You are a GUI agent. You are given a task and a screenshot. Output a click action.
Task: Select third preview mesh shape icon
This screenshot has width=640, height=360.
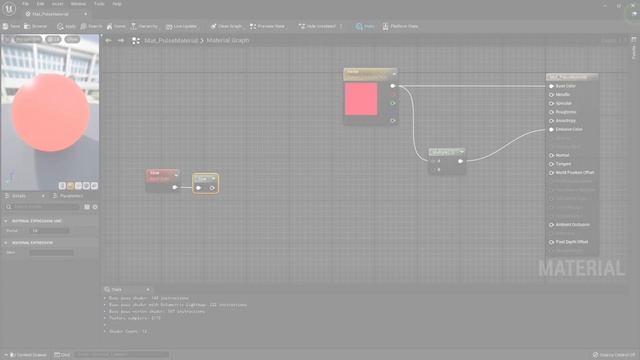coord(78,186)
